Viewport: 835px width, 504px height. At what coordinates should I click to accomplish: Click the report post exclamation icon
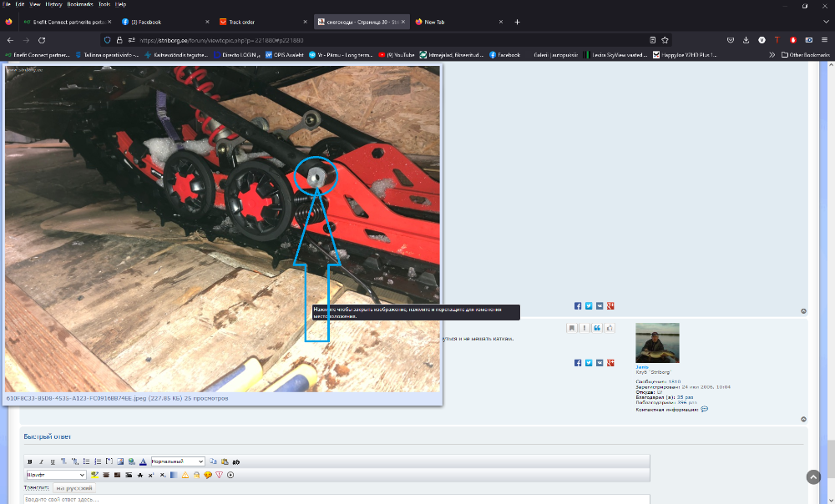click(584, 328)
